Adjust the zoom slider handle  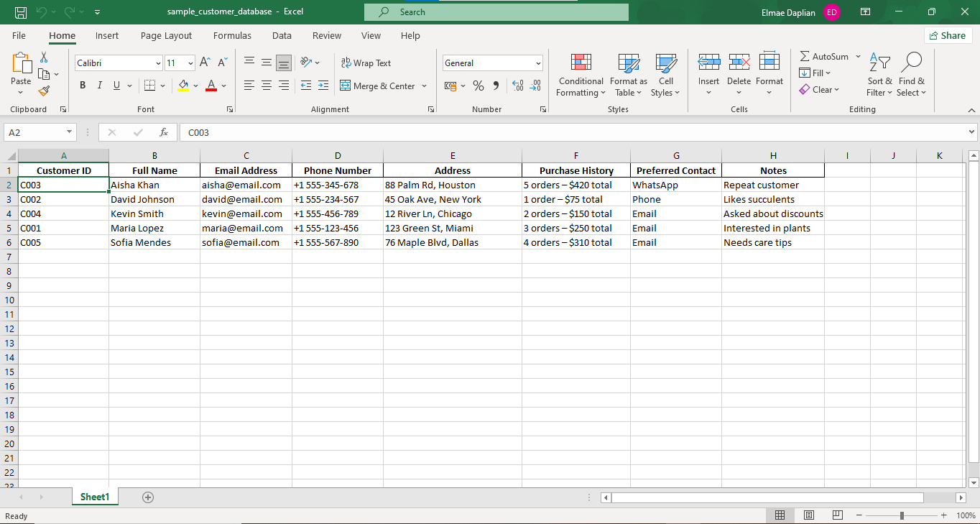coord(902,515)
